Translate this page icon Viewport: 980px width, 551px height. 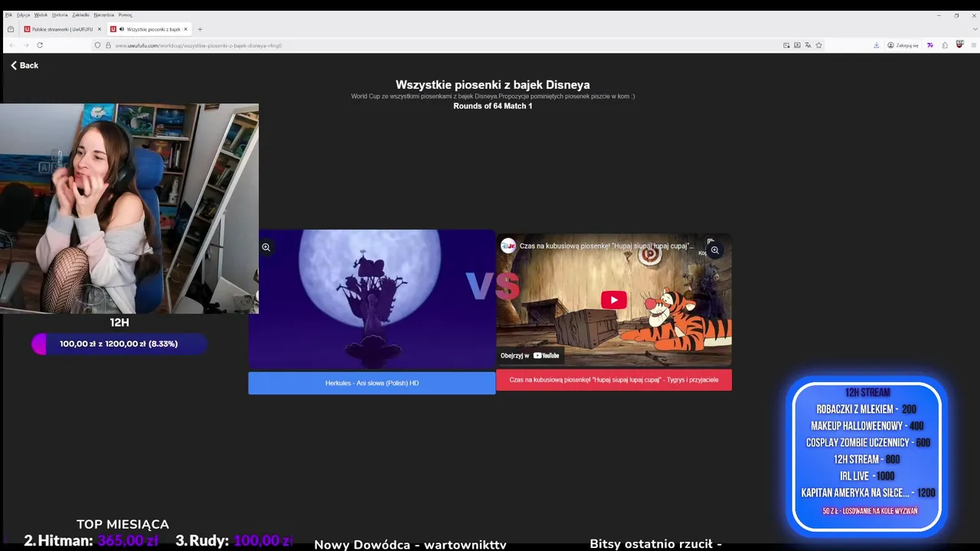pyautogui.click(x=808, y=45)
